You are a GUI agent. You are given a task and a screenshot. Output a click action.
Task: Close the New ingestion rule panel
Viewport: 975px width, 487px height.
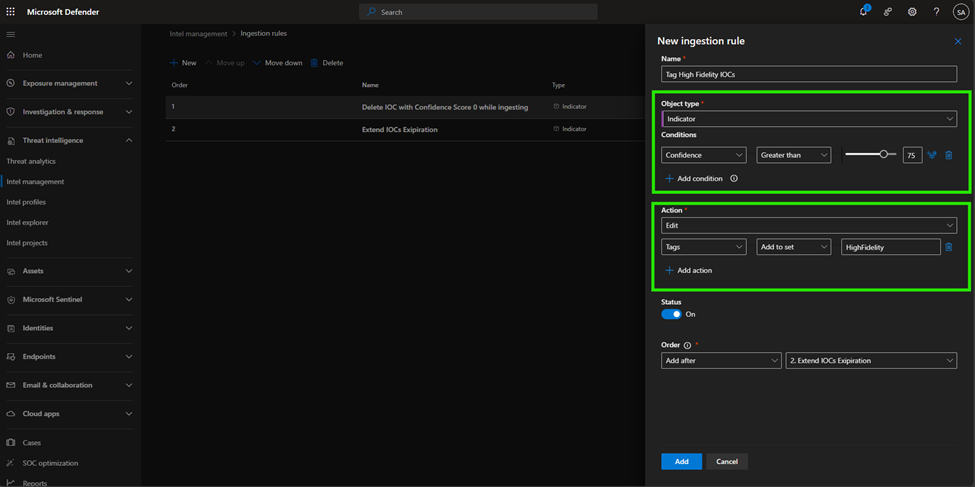pos(958,41)
